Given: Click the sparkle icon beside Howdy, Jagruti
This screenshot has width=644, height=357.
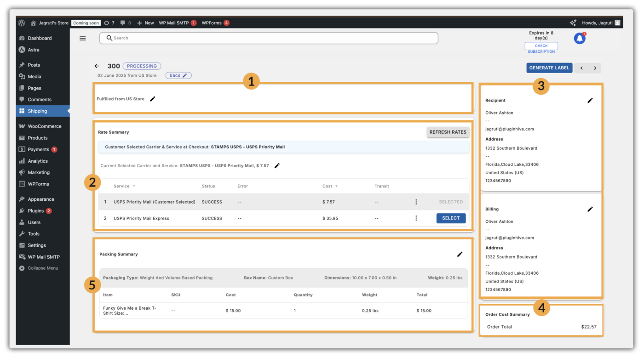Looking at the screenshot, I should [x=573, y=23].
